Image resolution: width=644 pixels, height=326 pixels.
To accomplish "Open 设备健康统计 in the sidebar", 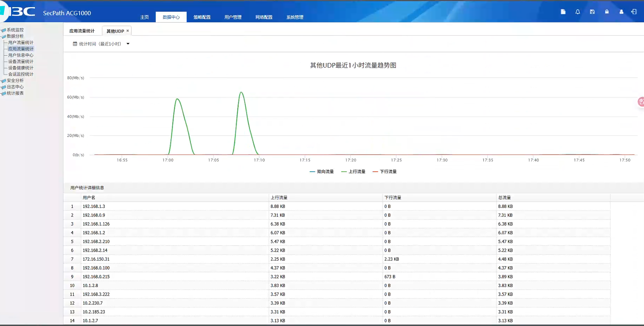I will click(x=21, y=68).
